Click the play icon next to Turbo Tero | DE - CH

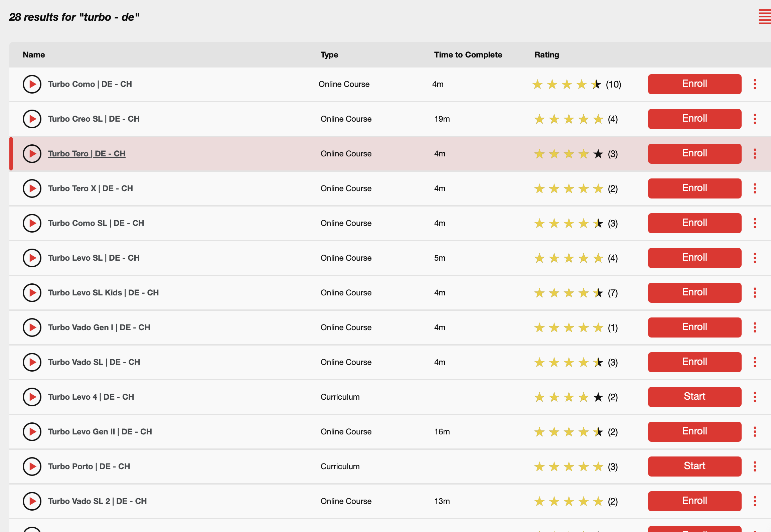(32, 154)
